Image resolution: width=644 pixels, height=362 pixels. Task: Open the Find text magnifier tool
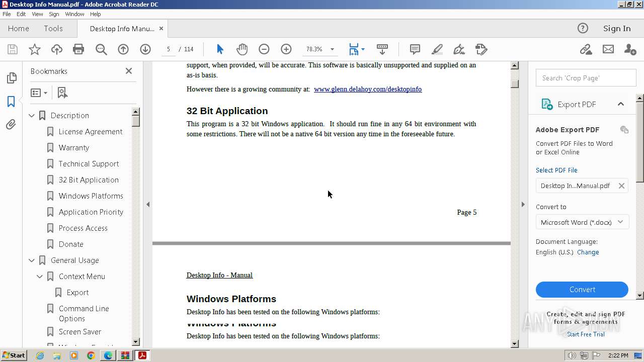[101, 49]
